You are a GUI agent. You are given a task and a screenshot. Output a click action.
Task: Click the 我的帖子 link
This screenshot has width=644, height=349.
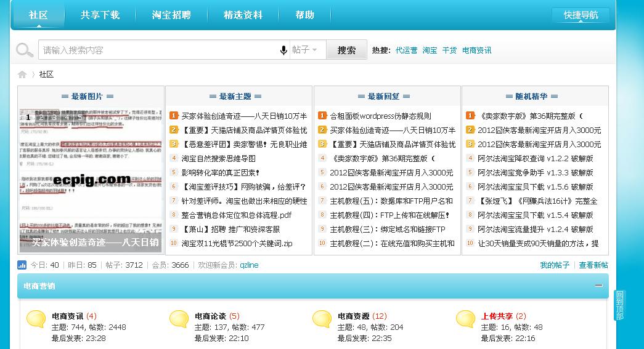(555, 265)
